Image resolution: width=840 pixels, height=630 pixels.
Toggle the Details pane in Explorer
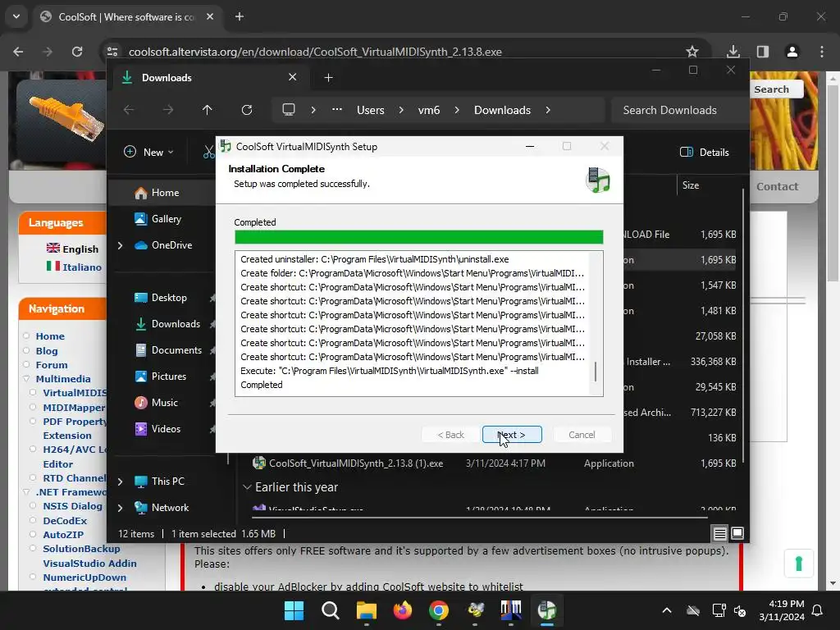coord(704,152)
